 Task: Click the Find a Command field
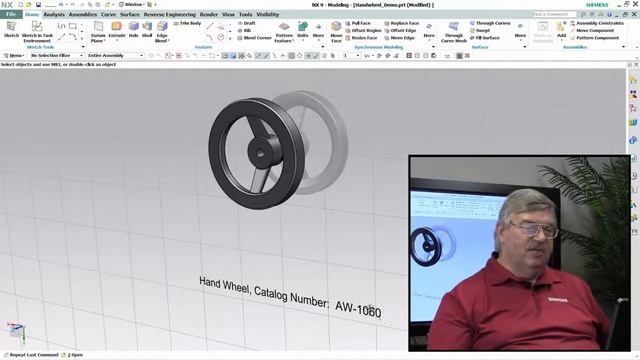(554, 14)
